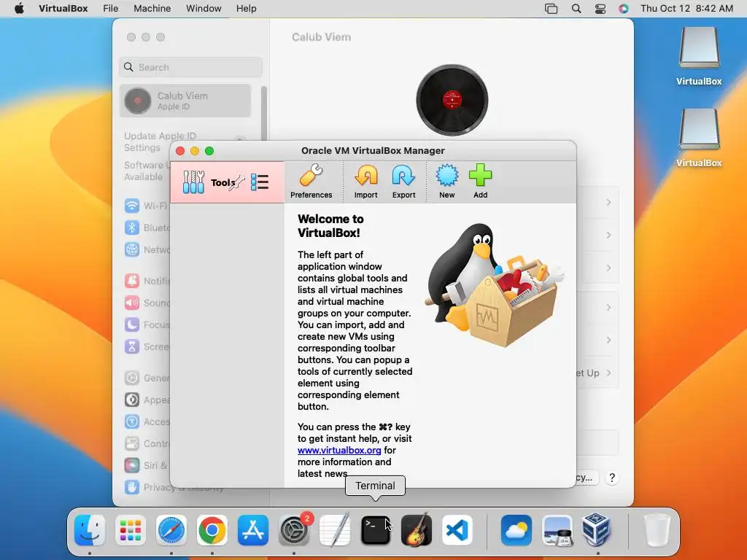Open Control Center in menu bar

click(600, 9)
